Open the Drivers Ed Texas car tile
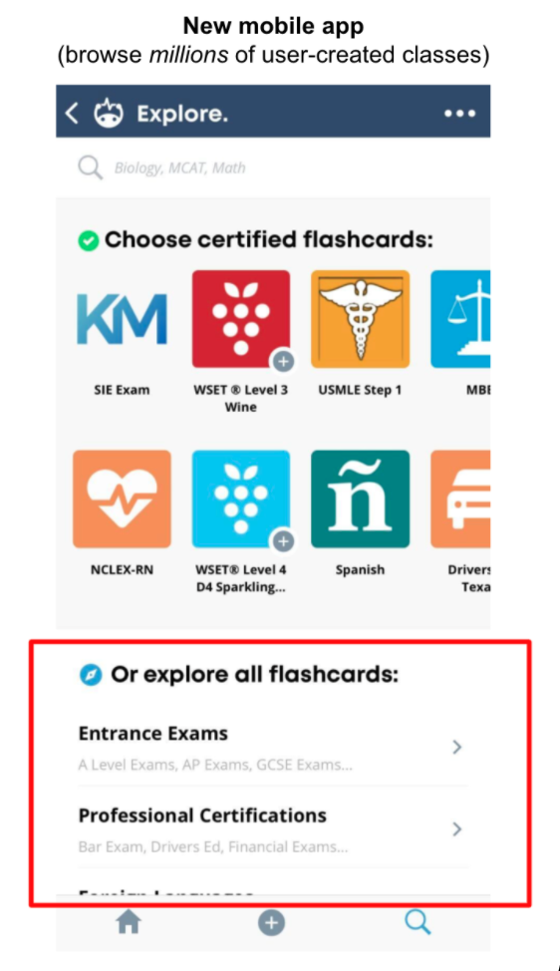Screen dimensions: 560x971 [460, 499]
